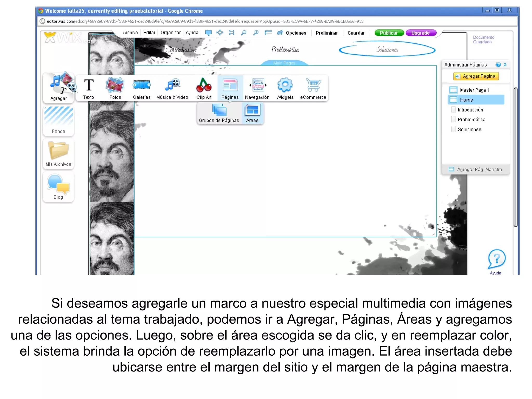Open the Widgets gear icon

tap(285, 88)
